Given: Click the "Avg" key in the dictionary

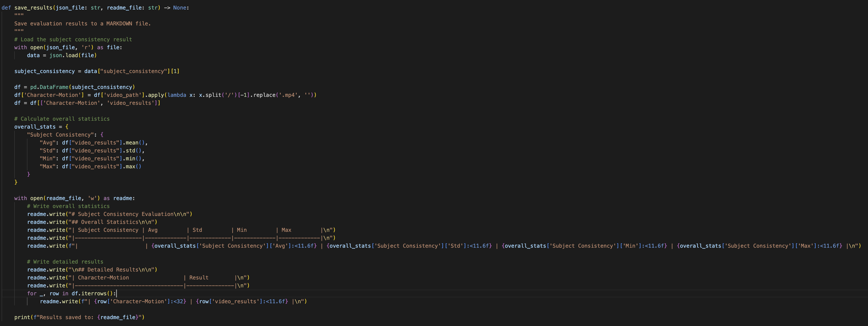Looking at the screenshot, I should [48, 143].
